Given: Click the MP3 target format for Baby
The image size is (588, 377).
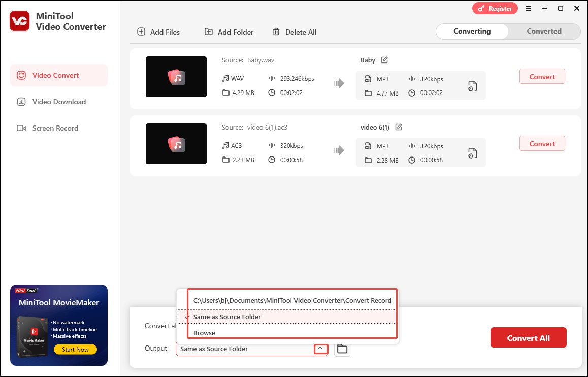Looking at the screenshot, I should (382, 79).
